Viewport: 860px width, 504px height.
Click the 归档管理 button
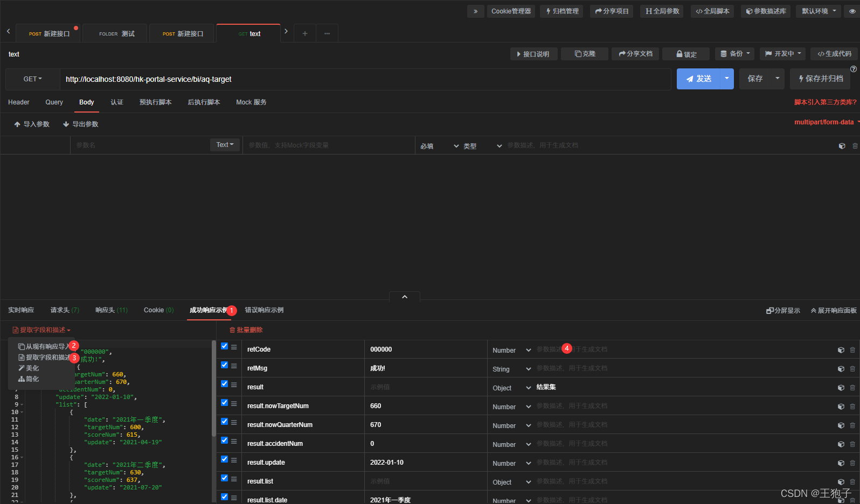click(562, 11)
